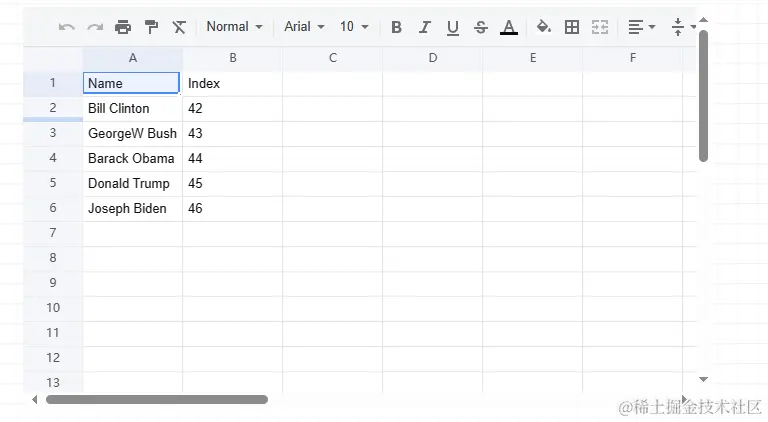Open the vertical align dropdown
This screenshot has width=768, height=422.
pos(683,27)
